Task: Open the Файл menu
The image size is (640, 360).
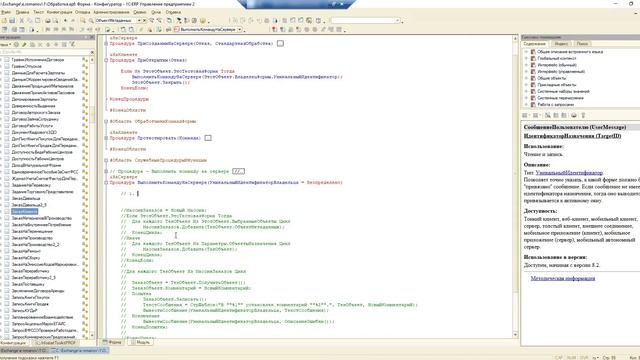Action: click(5, 12)
